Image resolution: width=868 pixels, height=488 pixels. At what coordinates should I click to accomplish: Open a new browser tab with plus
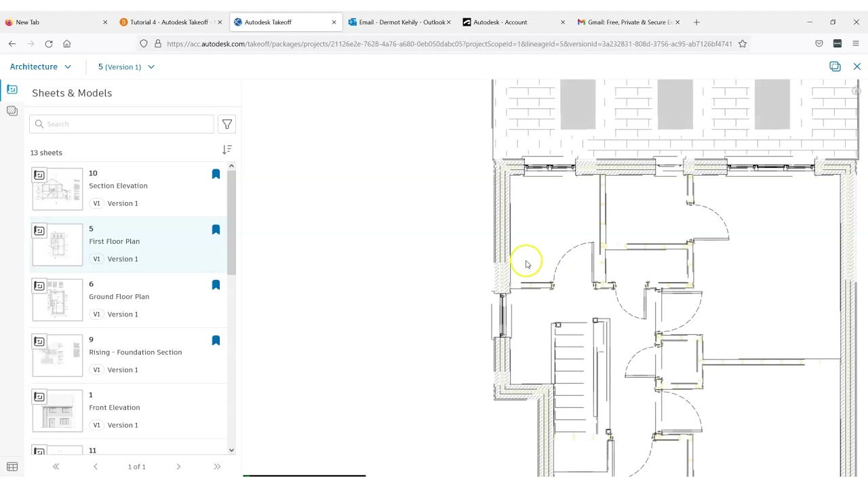tap(696, 22)
